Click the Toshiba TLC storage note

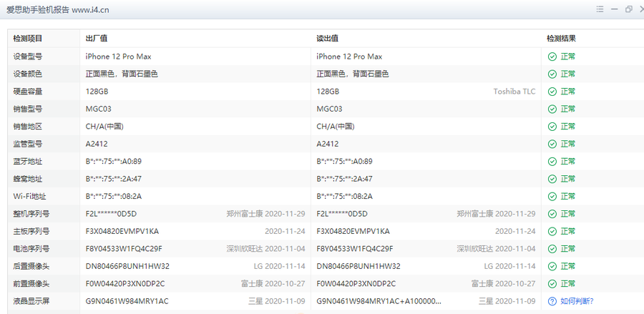click(514, 92)
